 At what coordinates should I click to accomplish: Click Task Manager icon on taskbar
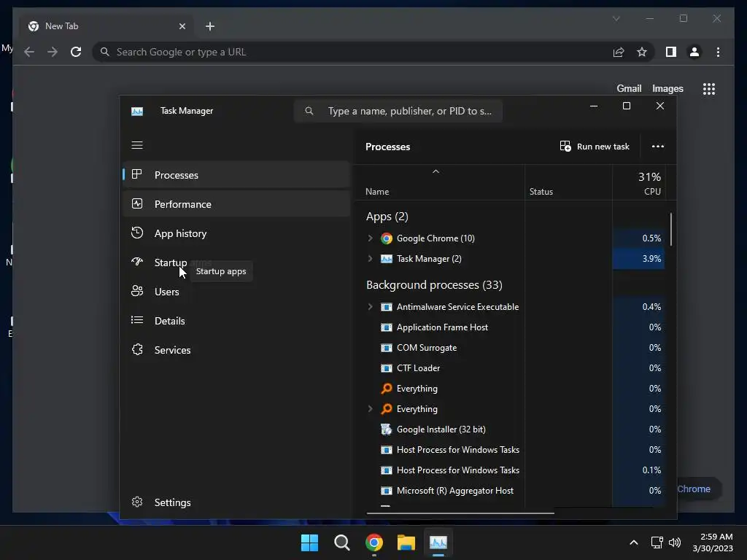[x=438, y=542]
